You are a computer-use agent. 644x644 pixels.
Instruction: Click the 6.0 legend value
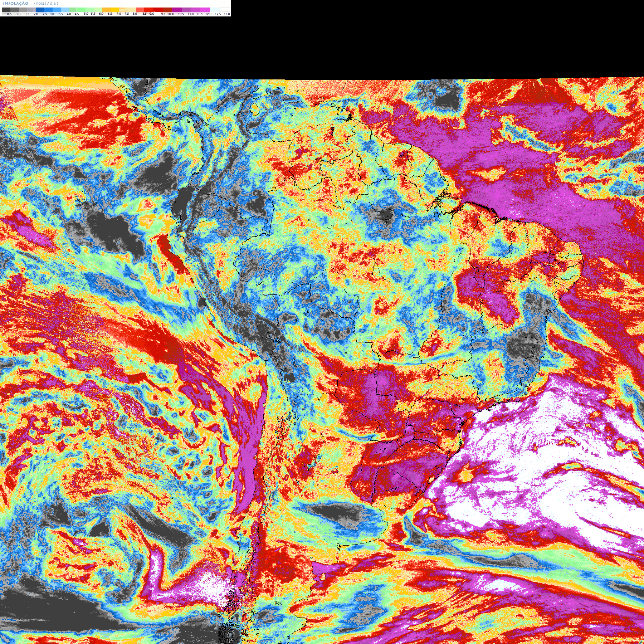(x=101, y=14)
